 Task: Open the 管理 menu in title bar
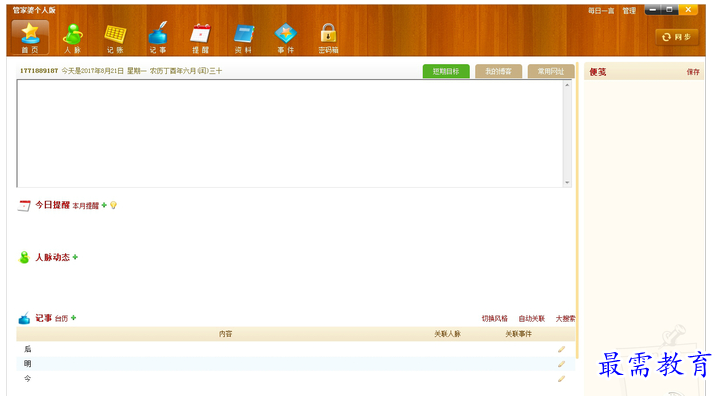click(629, 11)
